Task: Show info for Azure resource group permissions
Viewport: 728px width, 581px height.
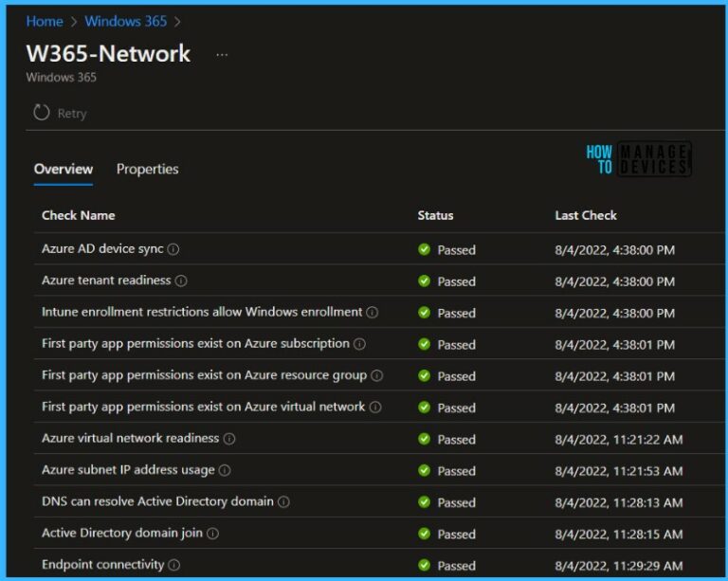Action: 377,375
